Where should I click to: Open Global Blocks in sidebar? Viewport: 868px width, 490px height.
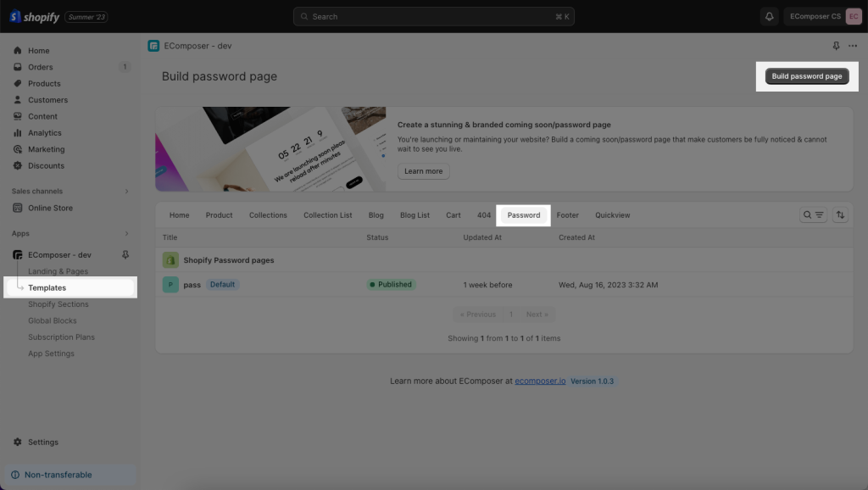click(x=53, y=320)
